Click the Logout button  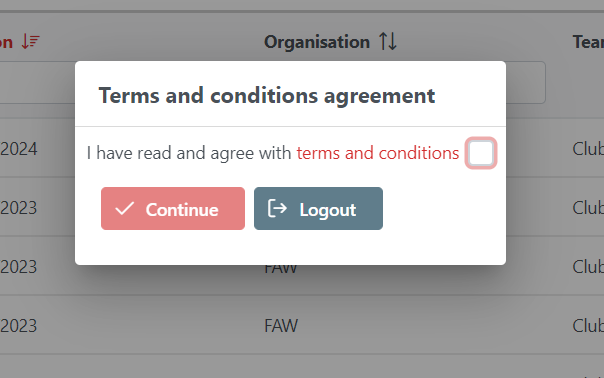318,208
